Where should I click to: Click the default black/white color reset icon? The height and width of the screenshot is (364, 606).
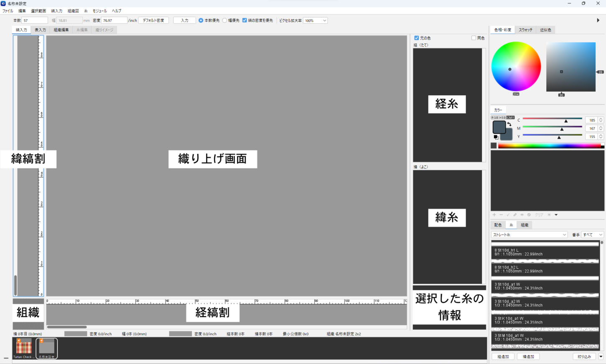[496, 137]
